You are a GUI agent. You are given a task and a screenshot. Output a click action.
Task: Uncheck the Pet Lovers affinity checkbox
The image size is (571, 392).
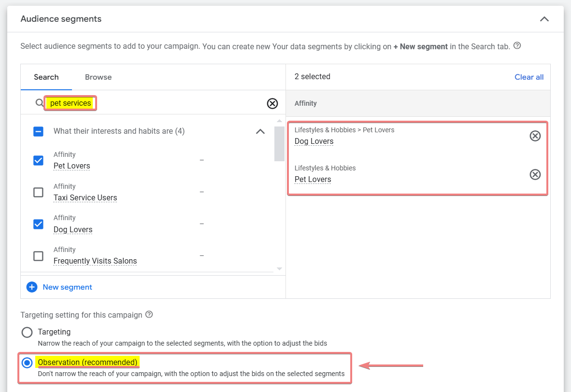pos(38,161)
